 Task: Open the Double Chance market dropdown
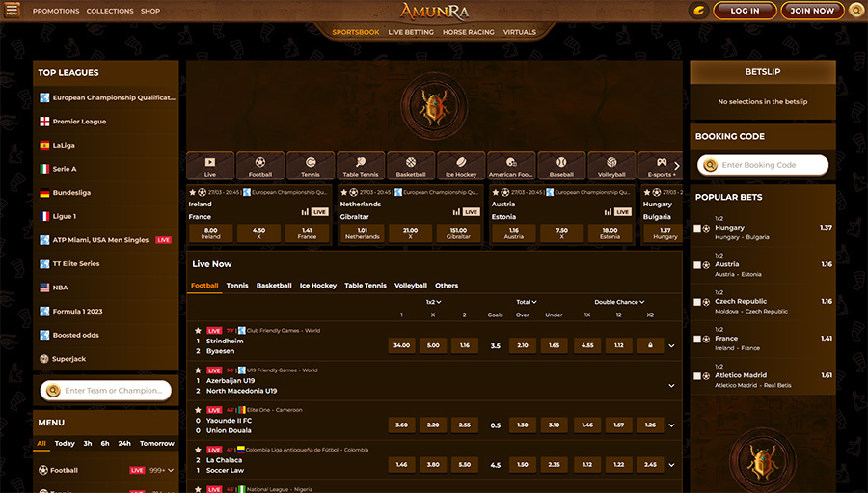[619, 302]
